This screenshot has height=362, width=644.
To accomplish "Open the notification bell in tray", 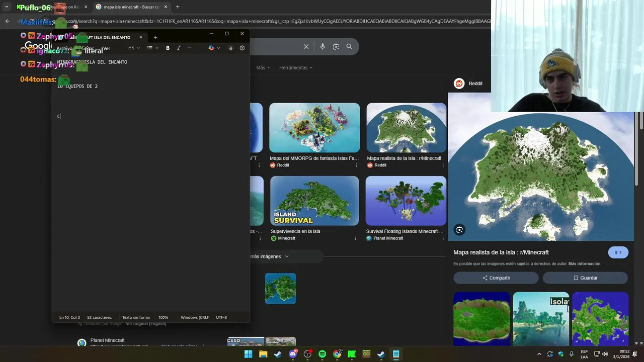I will 635,354.
